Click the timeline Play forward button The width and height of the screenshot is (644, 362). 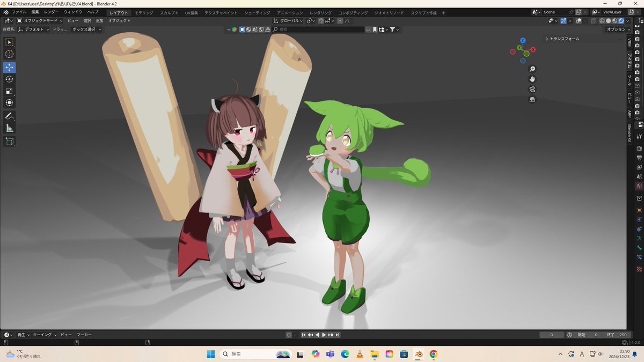[x=324, y=335]
